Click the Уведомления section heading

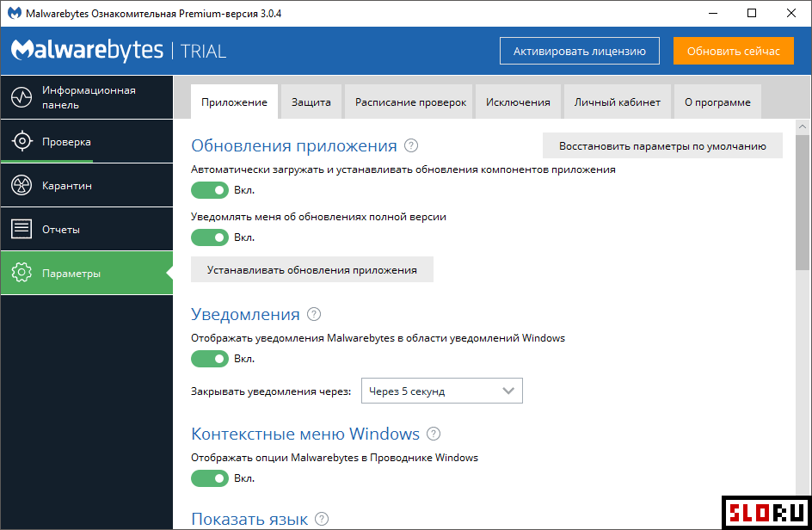click(x=245, y=314)
